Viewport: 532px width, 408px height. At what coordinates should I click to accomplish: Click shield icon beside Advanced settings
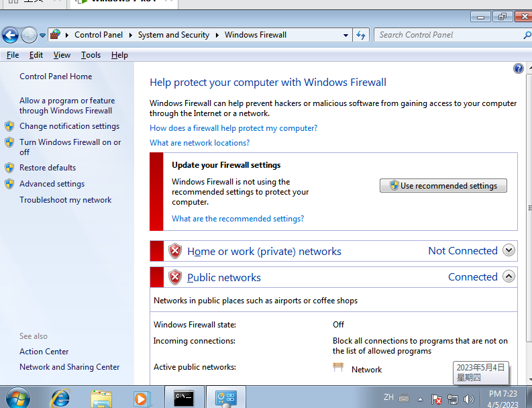9,184
